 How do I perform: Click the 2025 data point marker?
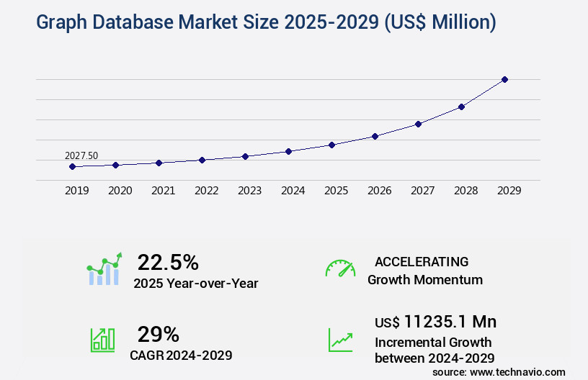[x=331, y=145]
